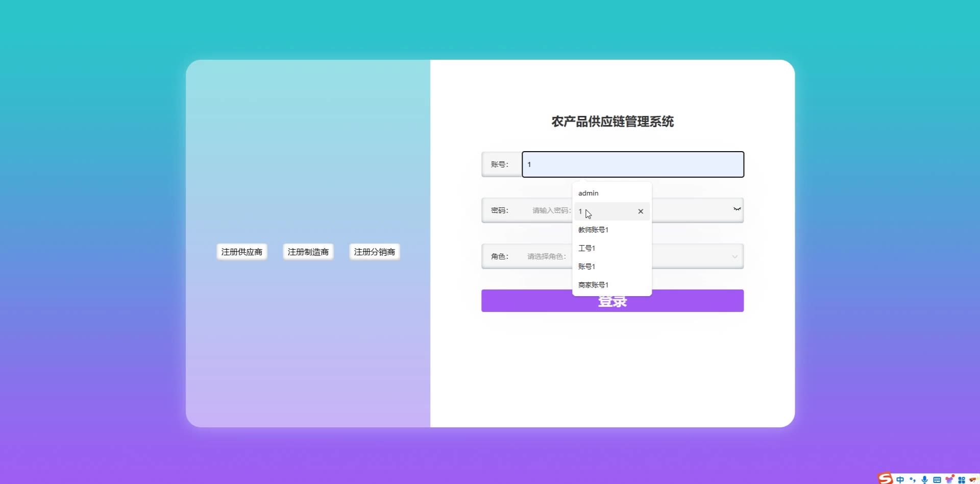
Task: Open the Sogou soft keyboard icon
Action: point(937,480)
